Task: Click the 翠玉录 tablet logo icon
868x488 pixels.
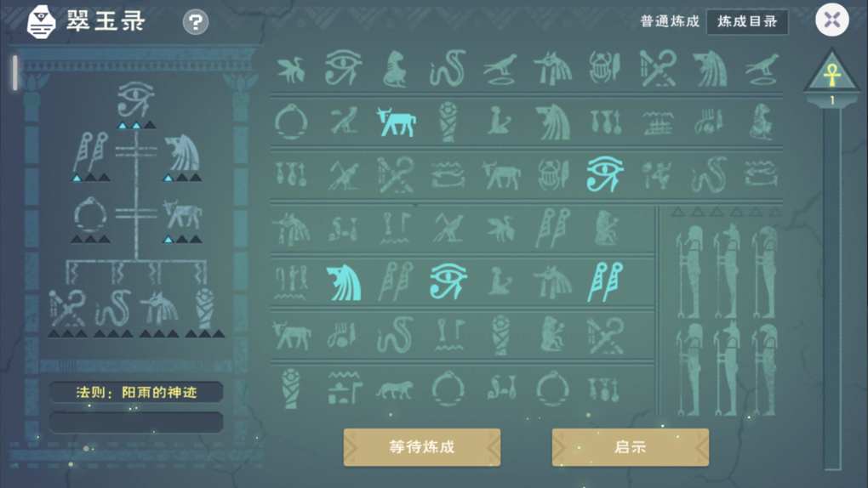Action: 42,21
